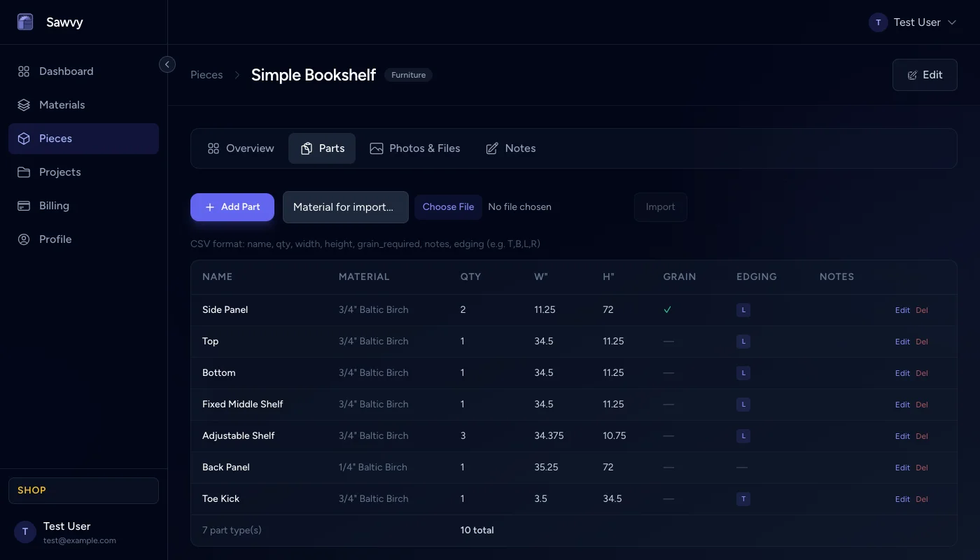Click Edit link for Back Panel row
Image resolution: width=980 pixels, height=560 pixels.
click(x=902, y=468)
